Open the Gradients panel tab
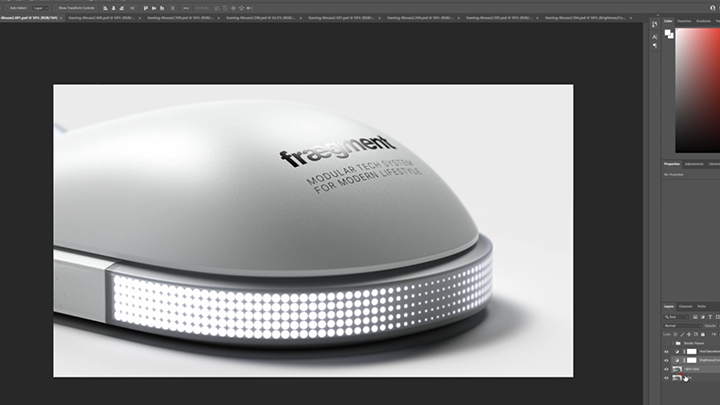Viewport: 720px width, 405px height. (703, 21)
